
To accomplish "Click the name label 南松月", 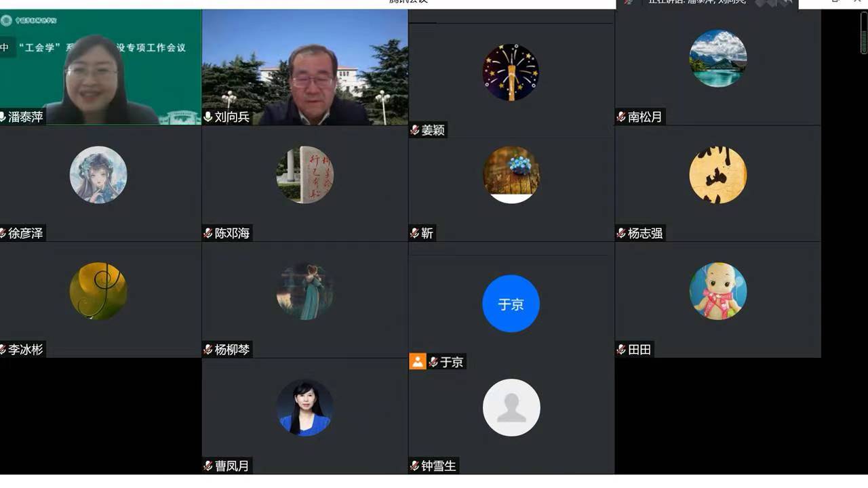I will tap(645, 117).
